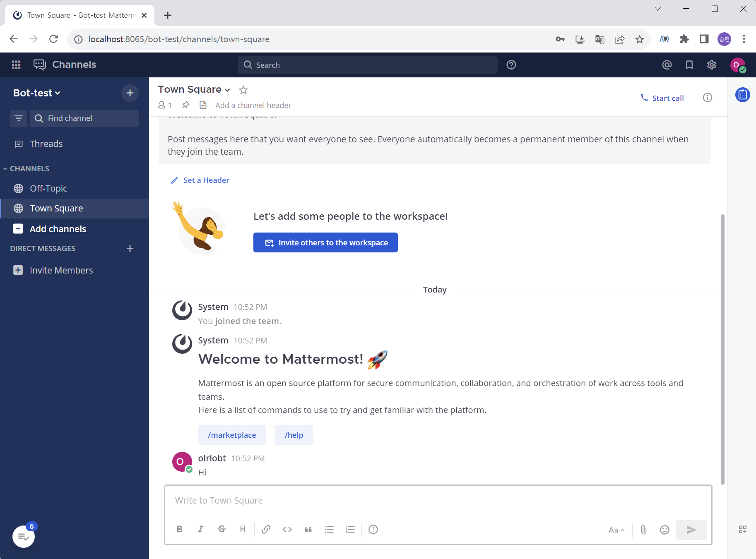The width and height of the screenshot is (756, 559).
Task: Insert a numbered list
Action: (x=350, y=529)
